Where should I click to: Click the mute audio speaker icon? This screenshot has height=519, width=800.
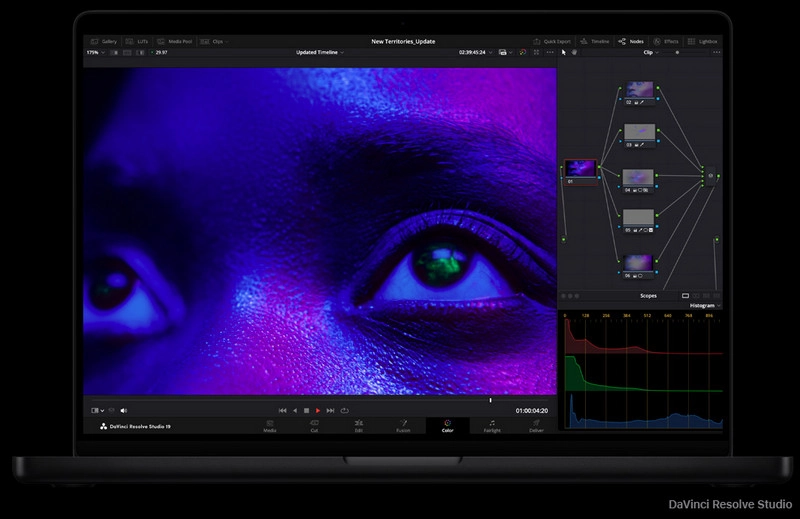pos(124,410)
